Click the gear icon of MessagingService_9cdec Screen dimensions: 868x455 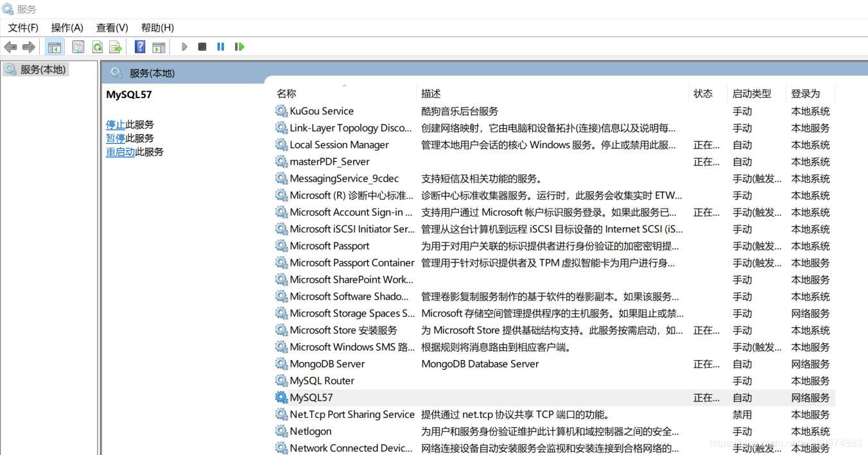tap(281, 178)
